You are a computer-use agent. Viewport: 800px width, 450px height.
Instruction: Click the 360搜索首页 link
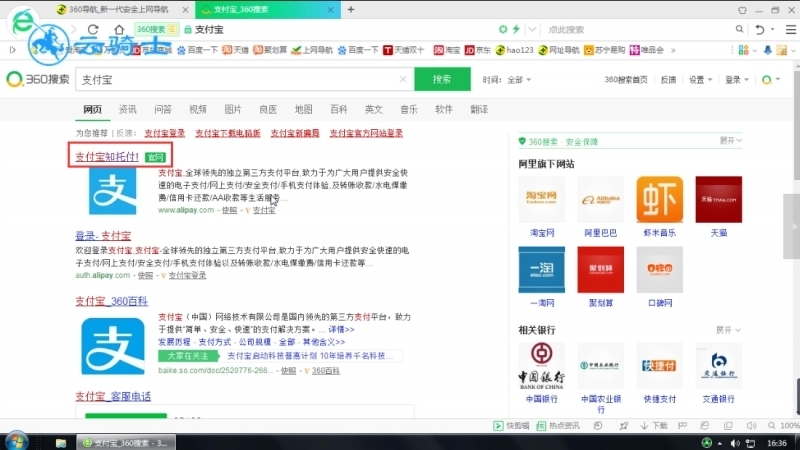point(626,80)
